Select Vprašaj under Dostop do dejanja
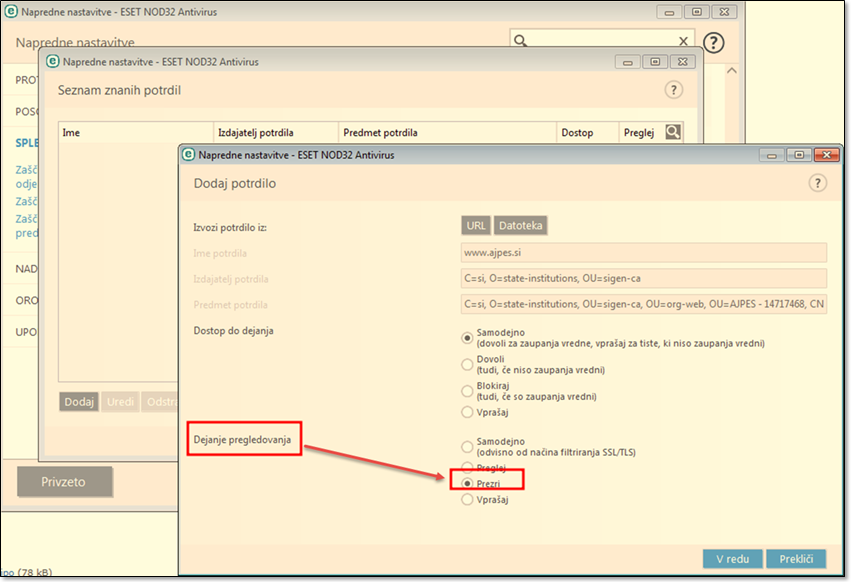Screen dimensions: 851x582 [x=467, y=412]
